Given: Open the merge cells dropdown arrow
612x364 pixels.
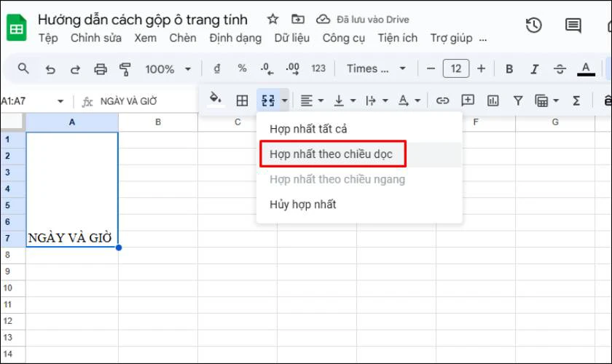Looking at the screenshot, I should [x=285, y=100].
